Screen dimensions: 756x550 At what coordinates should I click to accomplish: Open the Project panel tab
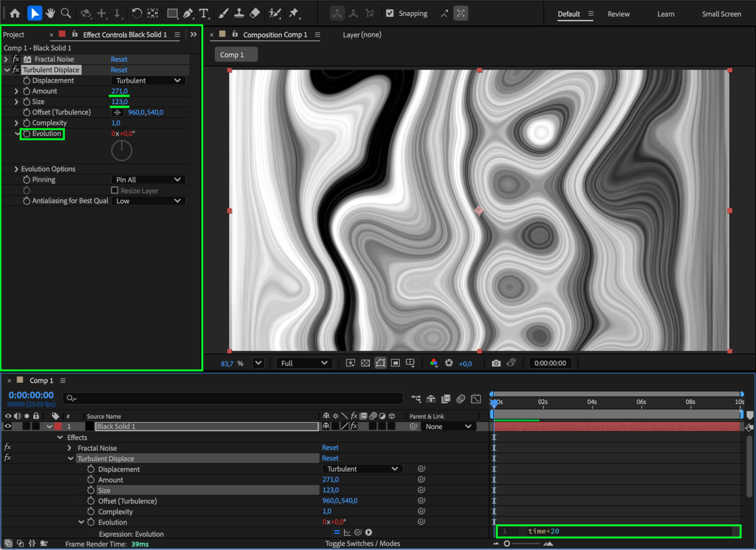[x=14, y=35]
